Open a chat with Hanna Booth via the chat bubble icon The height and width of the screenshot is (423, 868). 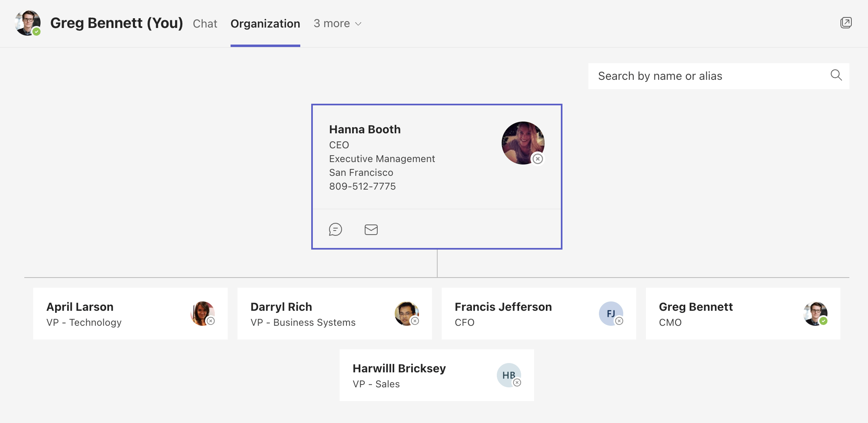point(336,229)
